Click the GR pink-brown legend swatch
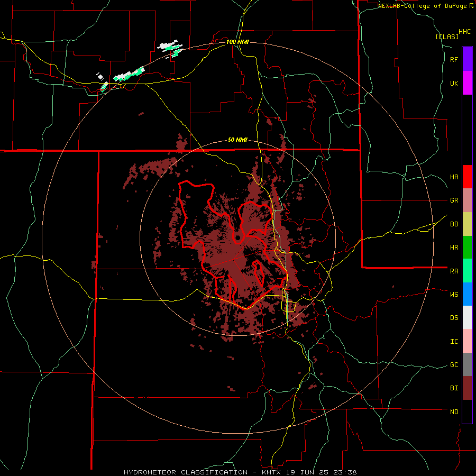Viewport: 476px width, 476px height. 467,200
